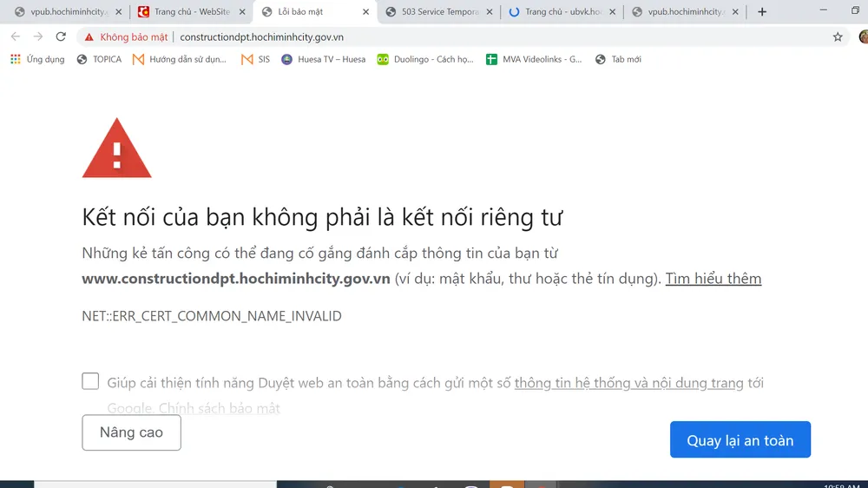868x488 pixels.
Task: Click the NET::ERR_CERT_COMMON_NAME_INVALID error code
Action: (x=212, y=316)
